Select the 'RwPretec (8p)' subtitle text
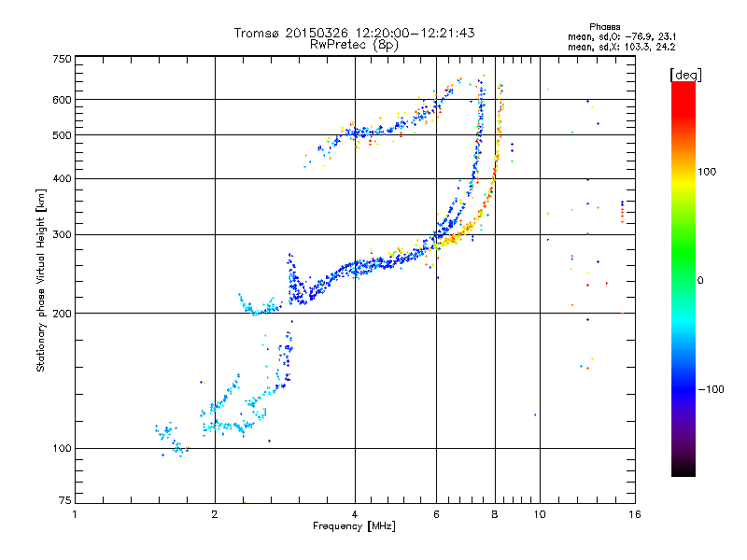747x560 pixels. (x=354, y=45)
